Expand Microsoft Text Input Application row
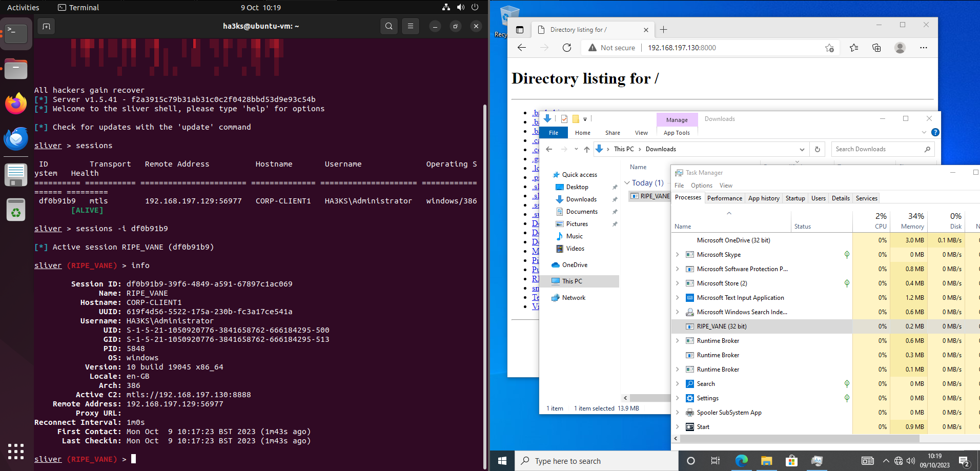 tap(678, 298)
